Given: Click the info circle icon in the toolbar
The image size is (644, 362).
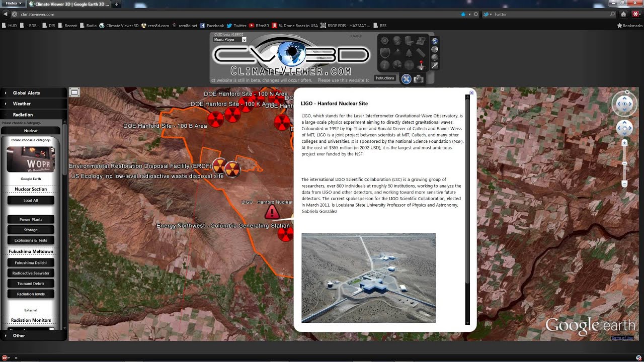Looking at the screenshot, I should 384,65.
